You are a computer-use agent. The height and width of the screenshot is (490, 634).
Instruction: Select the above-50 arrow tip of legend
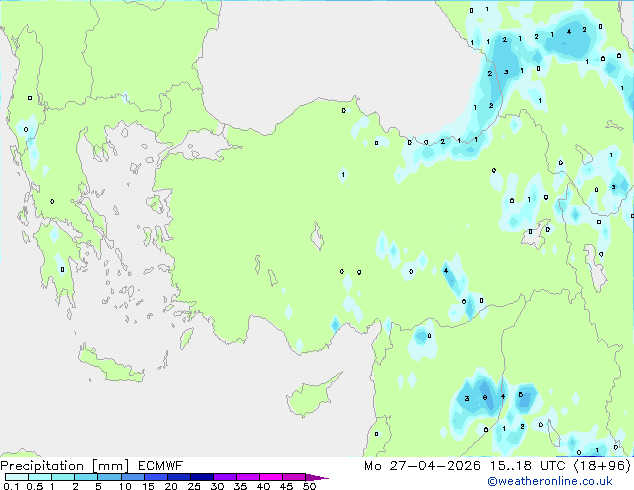317,477
